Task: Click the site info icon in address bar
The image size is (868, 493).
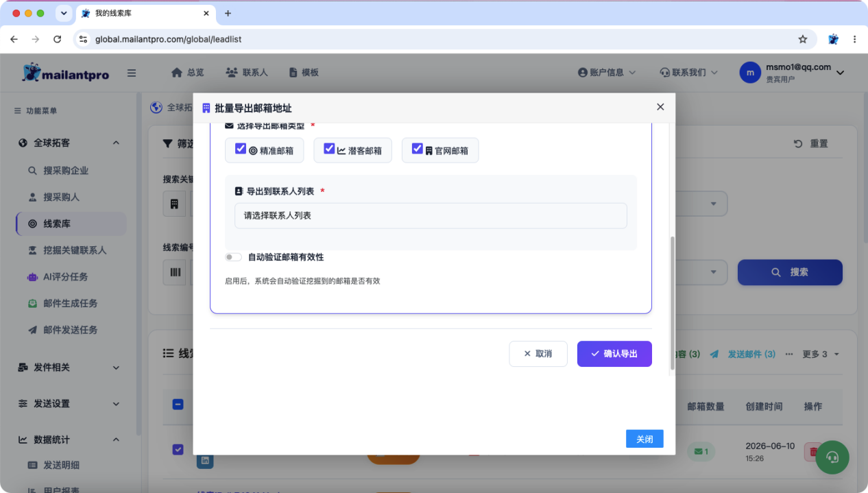Action: pyautogui.click(x=83, y=39)
